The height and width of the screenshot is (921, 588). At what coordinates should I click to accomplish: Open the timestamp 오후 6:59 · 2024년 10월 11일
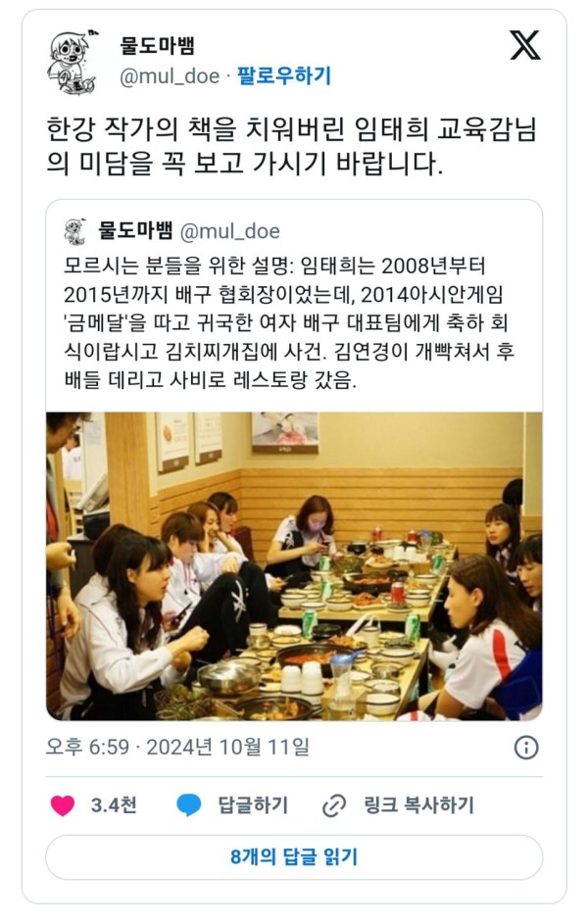(178, 748)
